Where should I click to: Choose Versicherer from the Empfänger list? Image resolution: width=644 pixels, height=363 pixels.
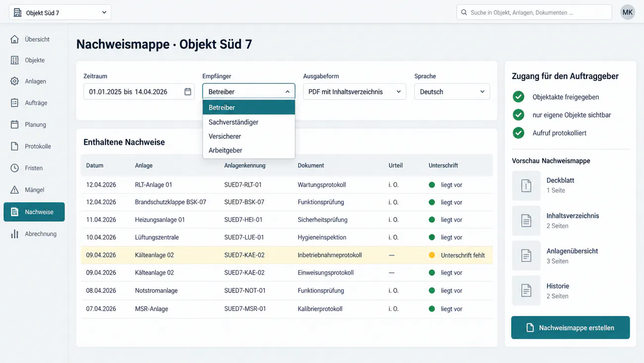coord(249,136)
